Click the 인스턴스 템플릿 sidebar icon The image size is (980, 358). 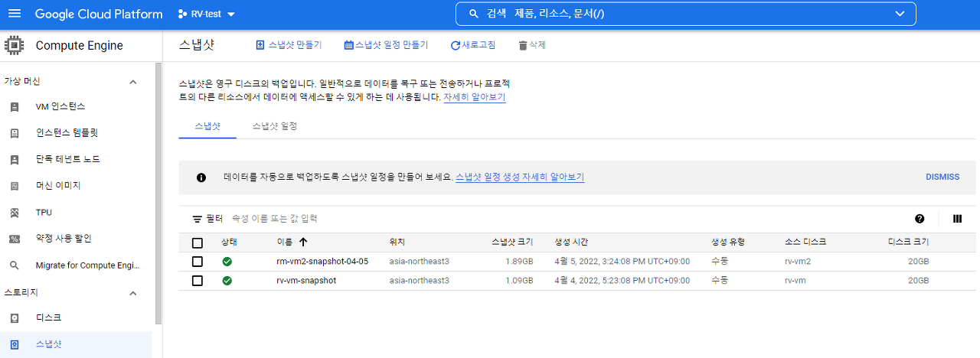click(14, 133)
